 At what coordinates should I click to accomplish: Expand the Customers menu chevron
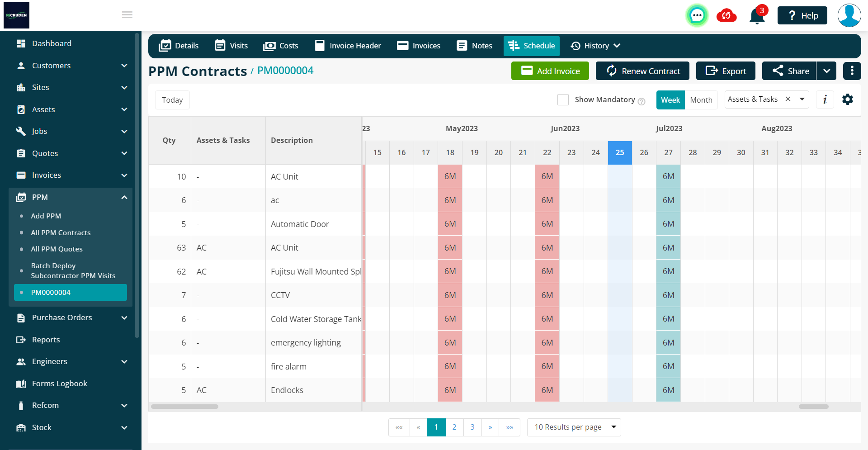coord(124,66)
